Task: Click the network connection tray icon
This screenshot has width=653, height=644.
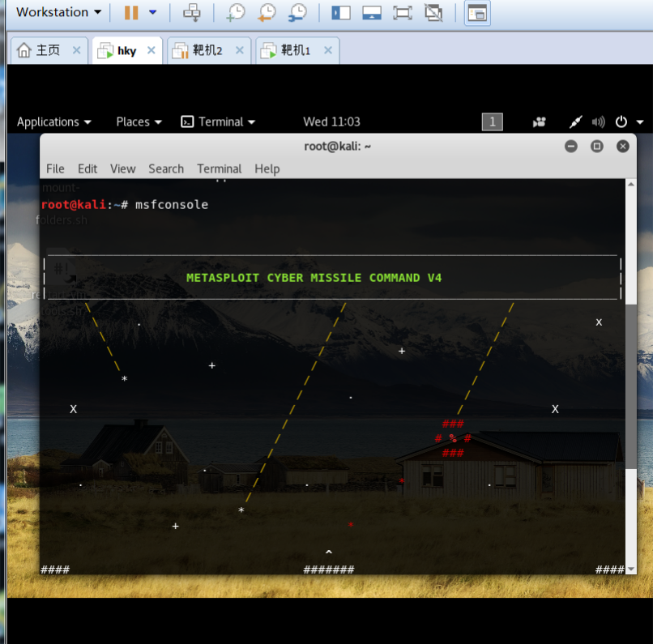Action: (575, 122)
